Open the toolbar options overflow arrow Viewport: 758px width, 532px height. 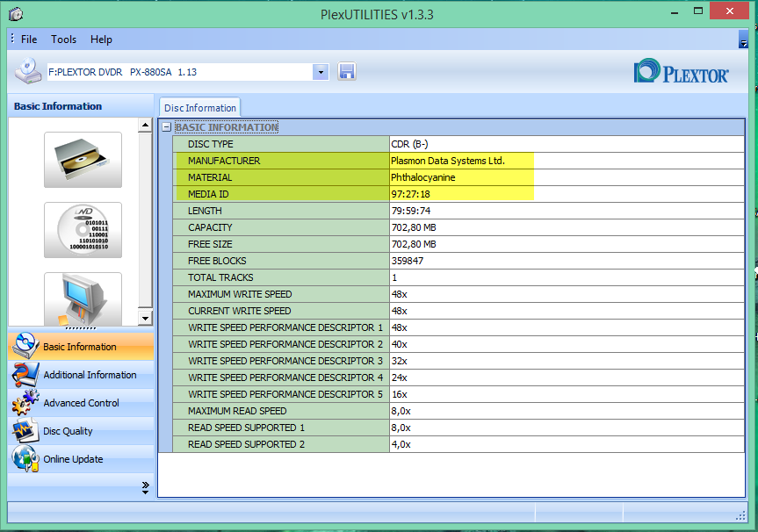pos(743,40)
